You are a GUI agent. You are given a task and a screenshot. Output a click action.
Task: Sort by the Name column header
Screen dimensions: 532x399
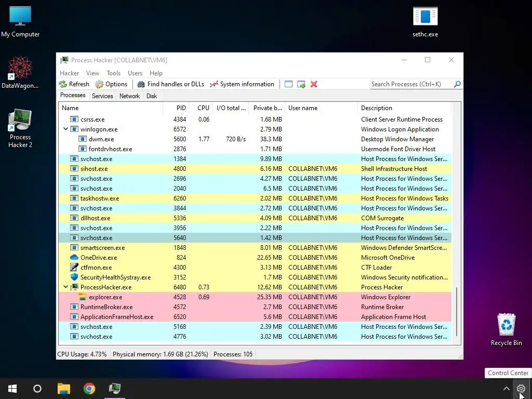111,108
